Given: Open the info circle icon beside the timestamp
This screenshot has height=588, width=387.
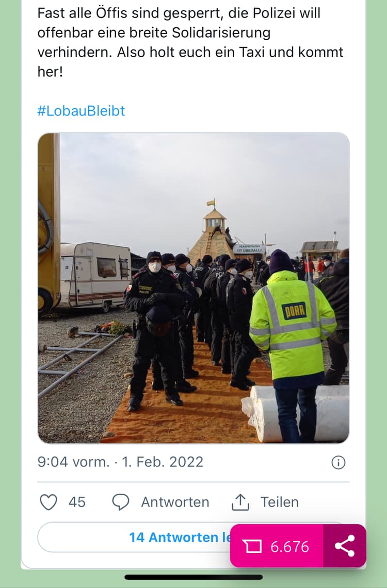Looking at the screenshot, I should [x=338, y=462].
